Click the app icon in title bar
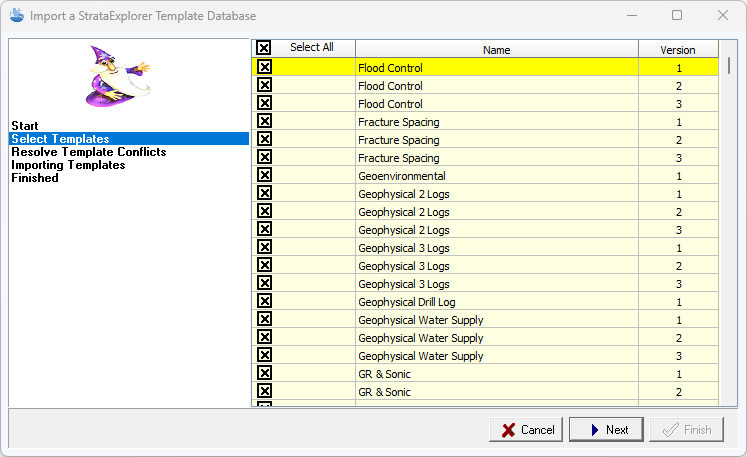Image resolution: width=747 pixels, height=457 pixels. (15, 16)
